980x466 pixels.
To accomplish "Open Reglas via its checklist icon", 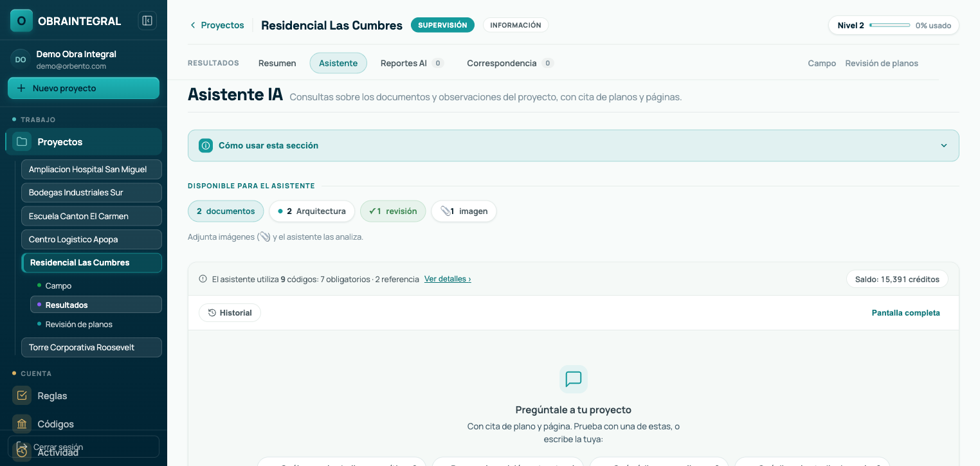I will pyautogui.click(x=22, y=395).
